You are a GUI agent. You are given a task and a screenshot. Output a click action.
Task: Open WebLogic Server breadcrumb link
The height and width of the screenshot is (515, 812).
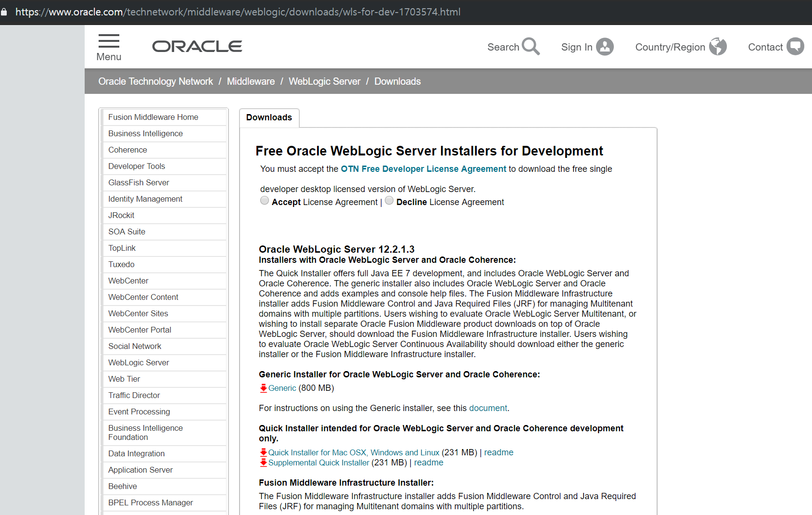[x=324, y=81]
